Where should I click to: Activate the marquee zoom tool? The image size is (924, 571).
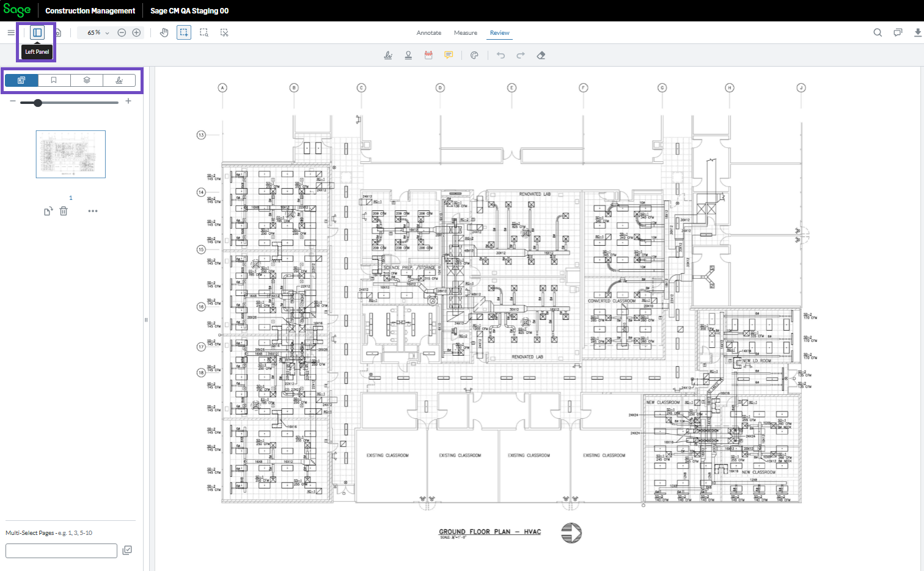pyautogui.click(x=204, y=32)
